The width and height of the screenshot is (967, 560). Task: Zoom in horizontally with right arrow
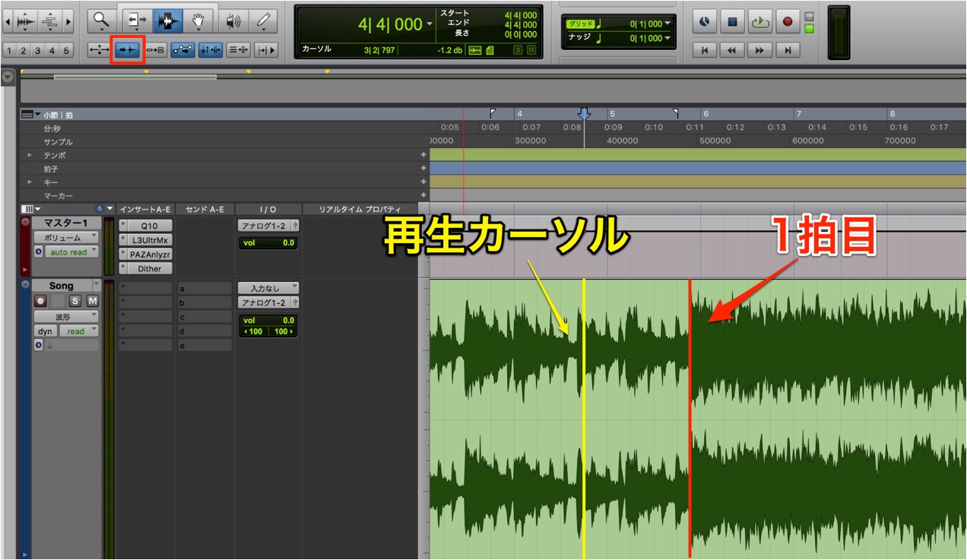click(x=69, y=21)
